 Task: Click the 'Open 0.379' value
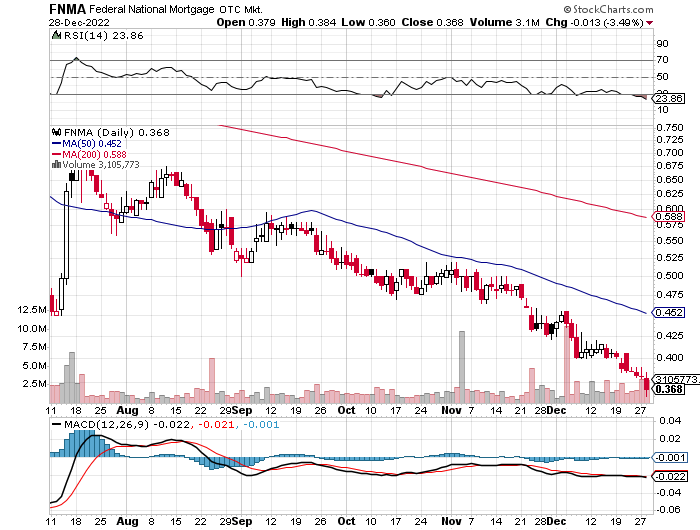coord(246,22)
